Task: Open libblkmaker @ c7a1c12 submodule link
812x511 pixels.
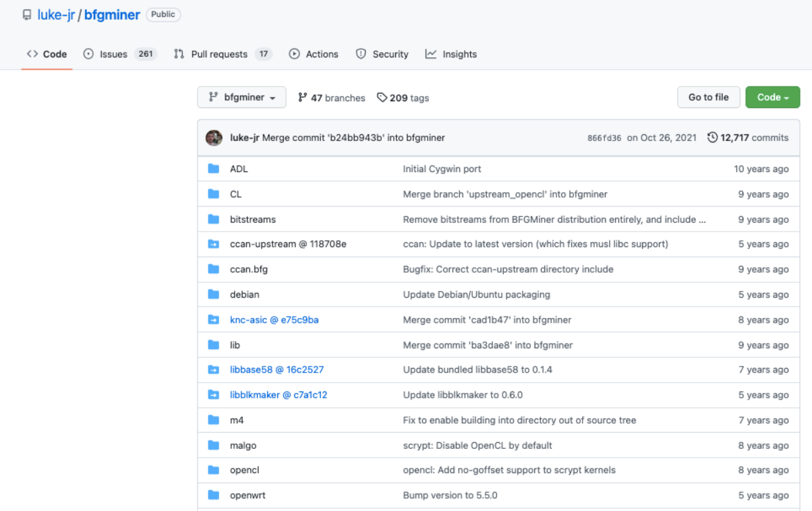Action: pyautogui.click(x=279, y=395)
